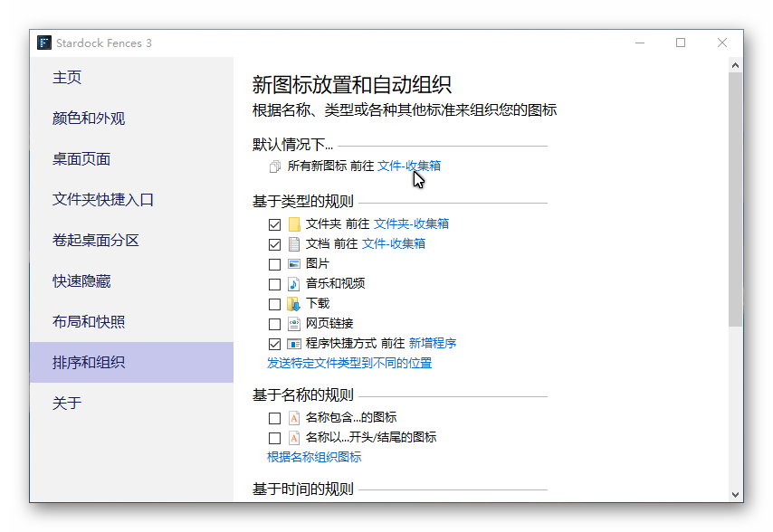The height and width of the screenshot is (532, 773).
Task: Select 桌面页面 in sidebar
Action: pyautogui.click(x=131, y=158)
